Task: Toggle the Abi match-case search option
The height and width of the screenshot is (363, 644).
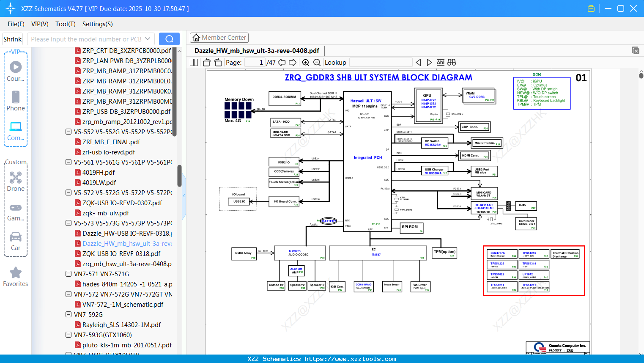Action: 440,63
